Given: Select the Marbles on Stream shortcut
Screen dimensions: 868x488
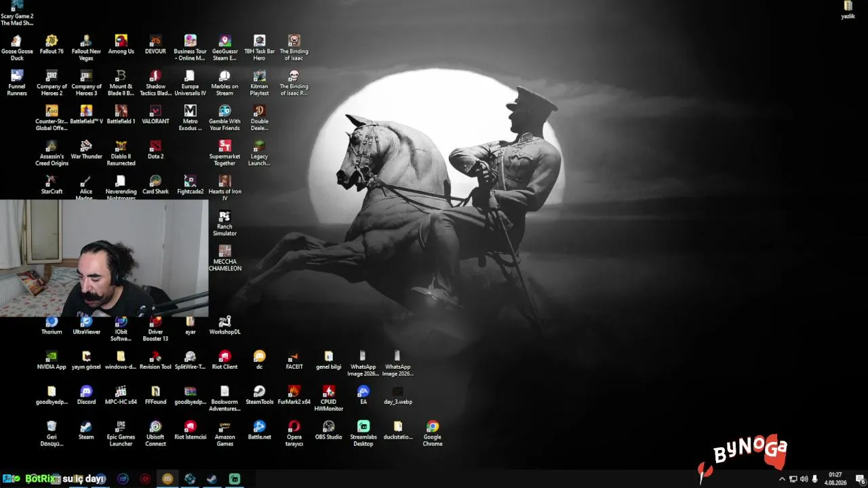Looking at the screenshot, I should tap(224, 83).
